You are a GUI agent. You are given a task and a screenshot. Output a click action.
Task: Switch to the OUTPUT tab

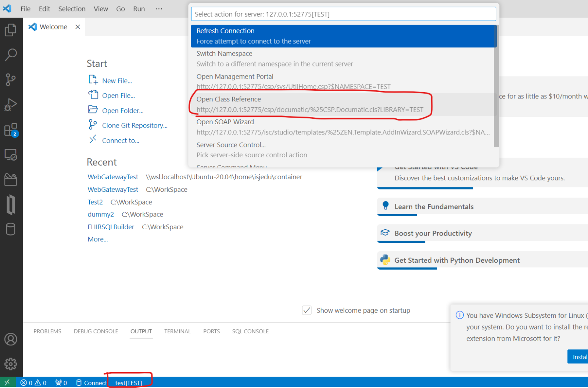coord(141,331)
